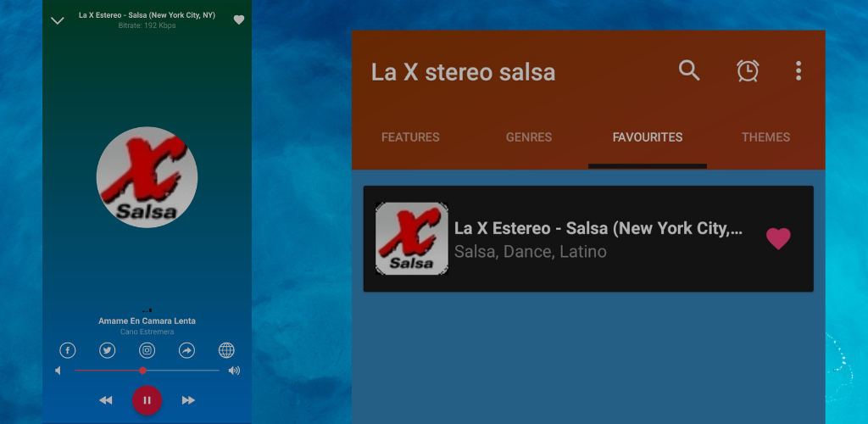Image resolution: width=868 pixels, height=424 pixels.
Task: Switch to the GENRES tab
Action: coord(529,137)
